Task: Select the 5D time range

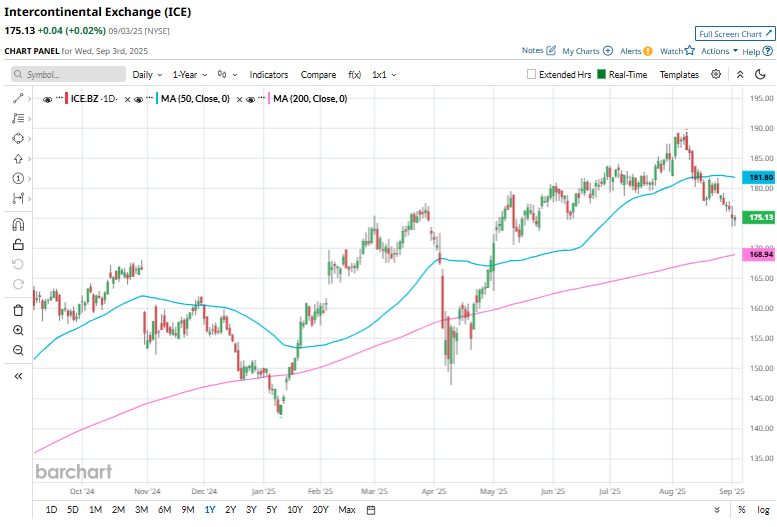Action: (x=73, y=510)
